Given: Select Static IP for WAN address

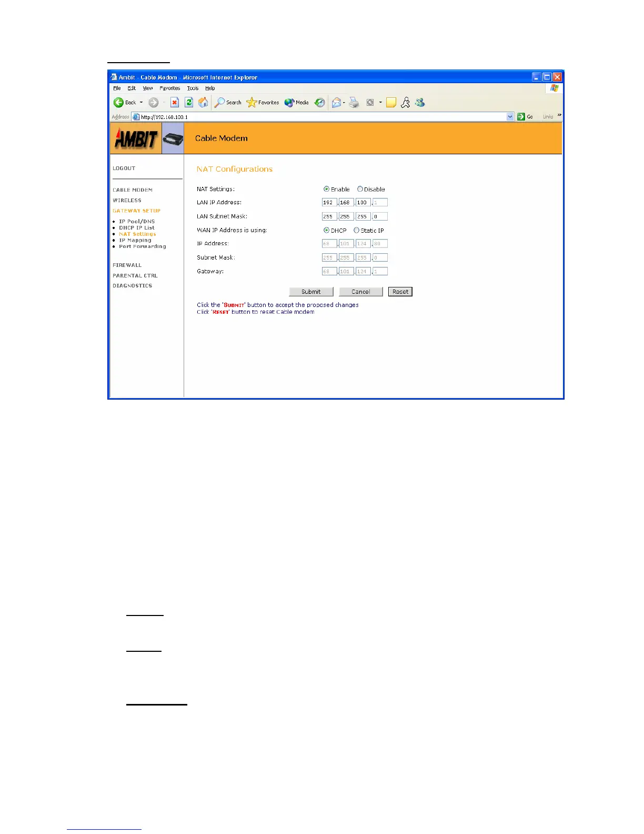Looking at the screenshot, I should [x=356, y=230].
